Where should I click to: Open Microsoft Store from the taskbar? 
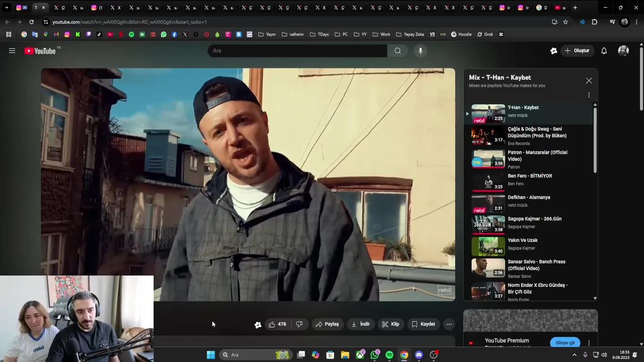pyautogui.click(x=330, y=355)
